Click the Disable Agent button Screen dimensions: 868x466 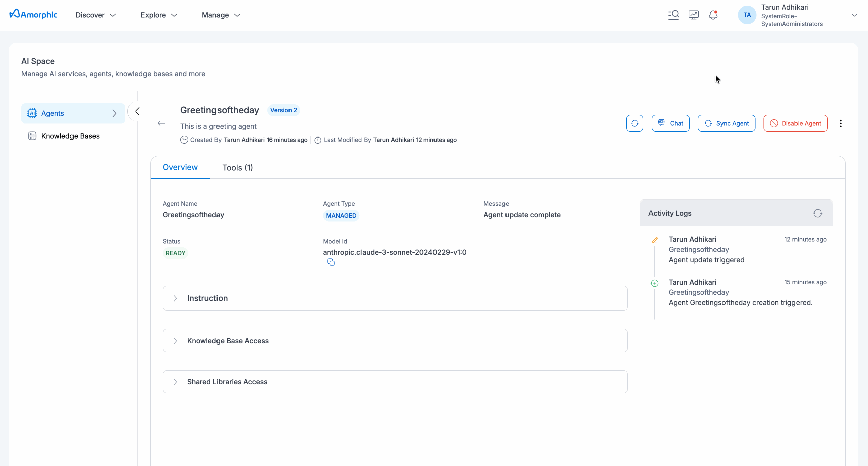795,123
